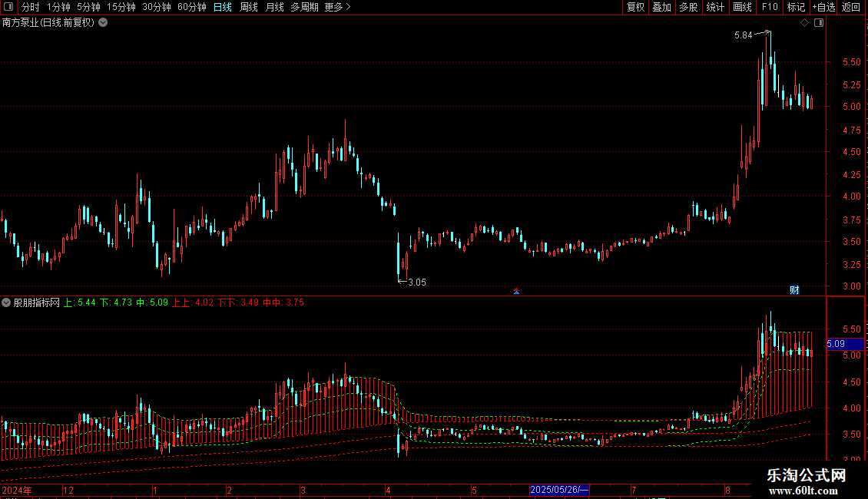868x499 pixels.
Task: Expand the 南方泵业 chart title dropdown arrow
Action: [103, 23]
